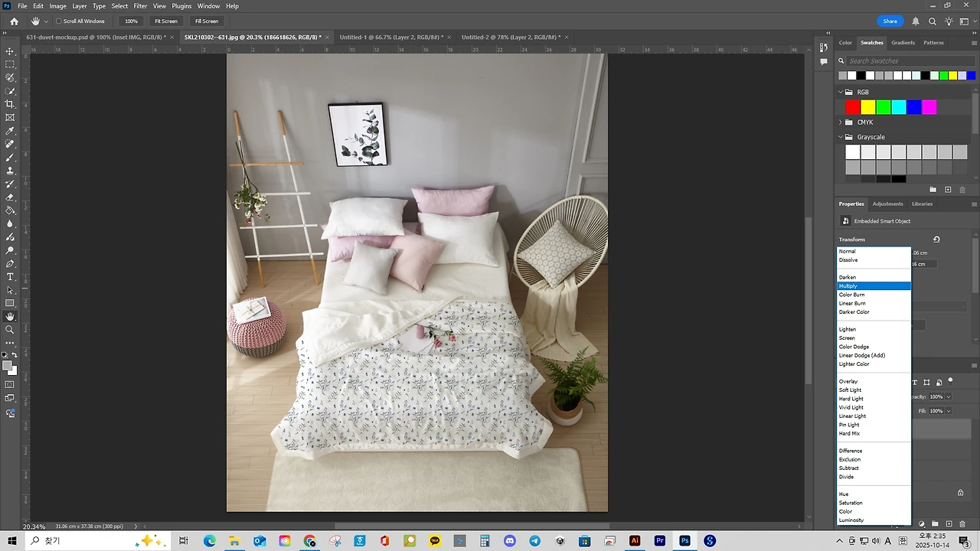Click the Search Swatches field
The height and width of the screenshot is (551, 980).
pos(880,60)
